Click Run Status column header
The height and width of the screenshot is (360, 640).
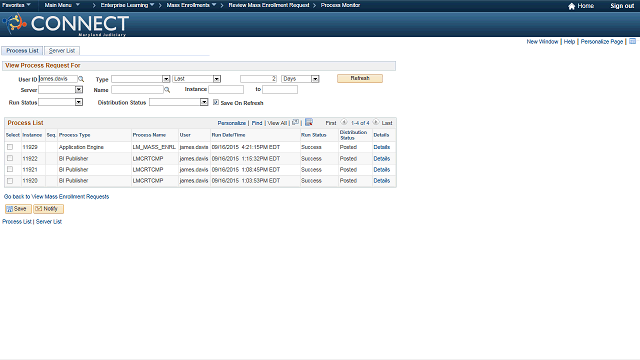(313, 135)
